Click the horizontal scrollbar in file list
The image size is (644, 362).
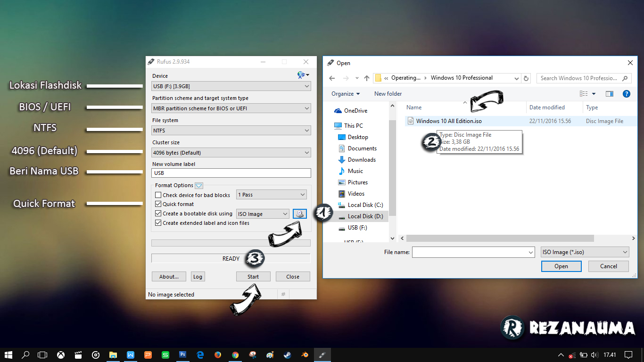[x=500, y=239]
